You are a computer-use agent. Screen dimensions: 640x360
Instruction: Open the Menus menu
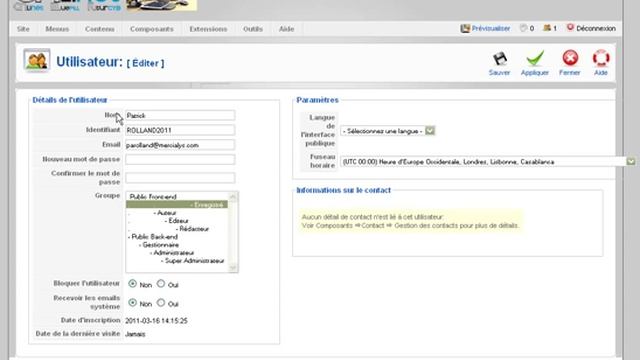coord(57,29)
